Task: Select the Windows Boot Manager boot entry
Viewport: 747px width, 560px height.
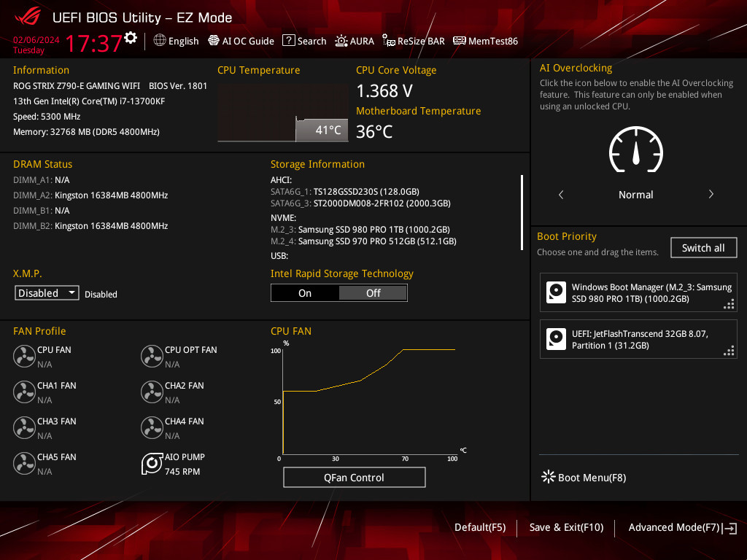Action: tap(638, 293)
